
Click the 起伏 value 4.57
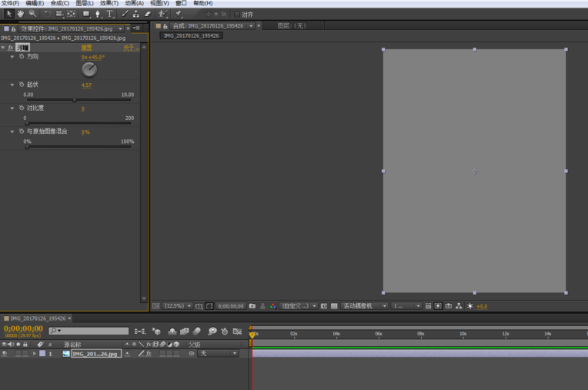86,85
